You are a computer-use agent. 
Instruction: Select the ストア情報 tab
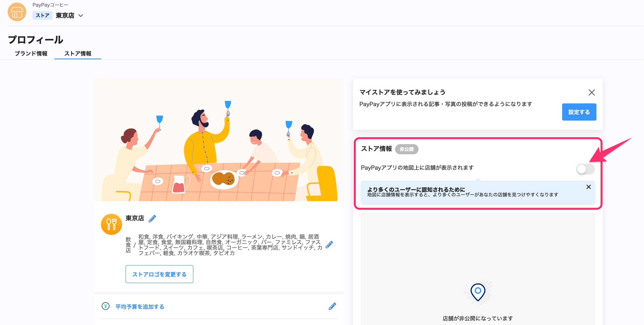tap(78, 53)
